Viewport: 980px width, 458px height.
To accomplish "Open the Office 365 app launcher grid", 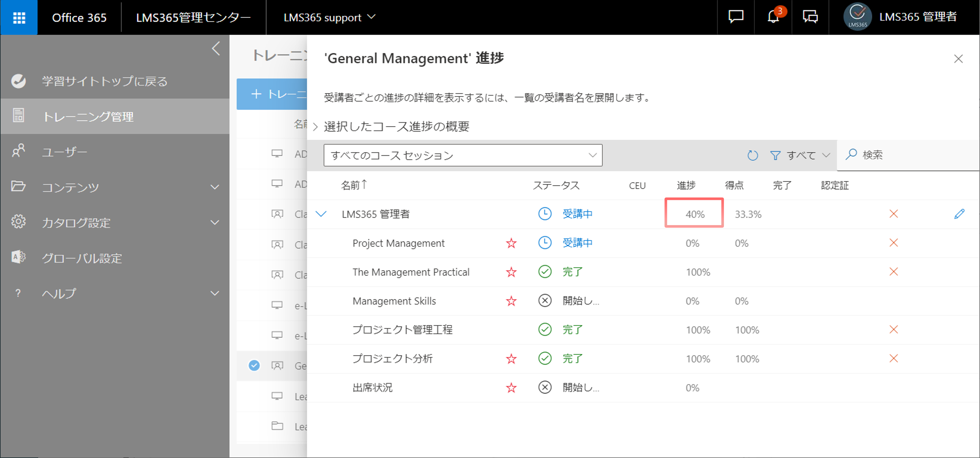I will coord(19,17).
